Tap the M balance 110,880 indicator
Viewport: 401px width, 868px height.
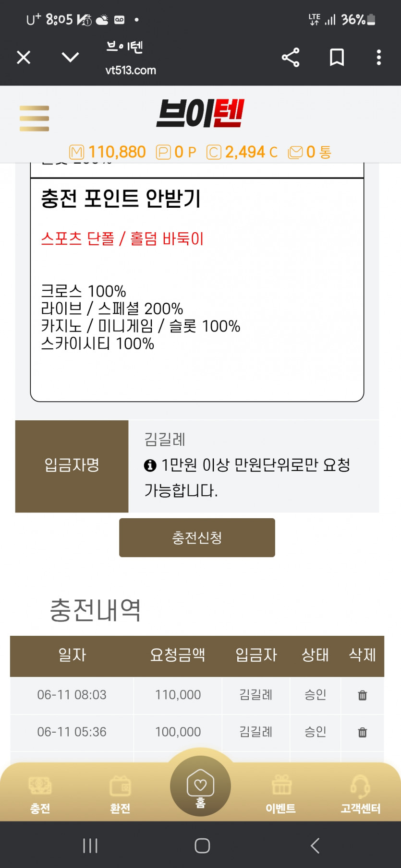108,153
